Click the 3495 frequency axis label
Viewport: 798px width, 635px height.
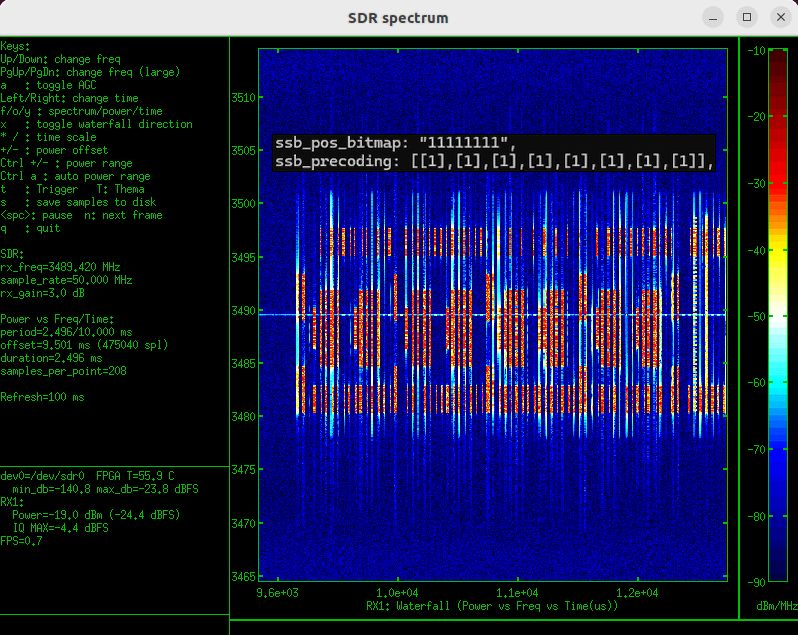243,257
